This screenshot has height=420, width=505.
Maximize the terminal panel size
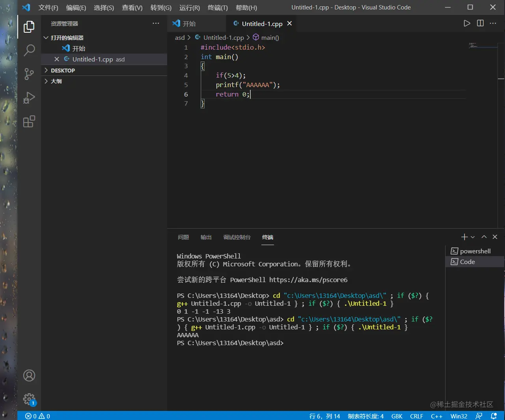(484, 237)
